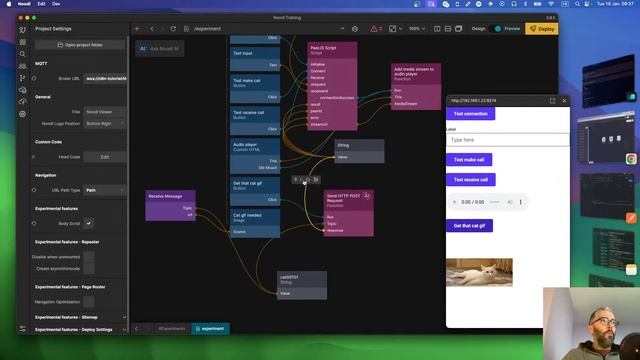640x360 pixels.
Task: Toggle the Navigation Optimization checkbox
Action: [89, 302]
